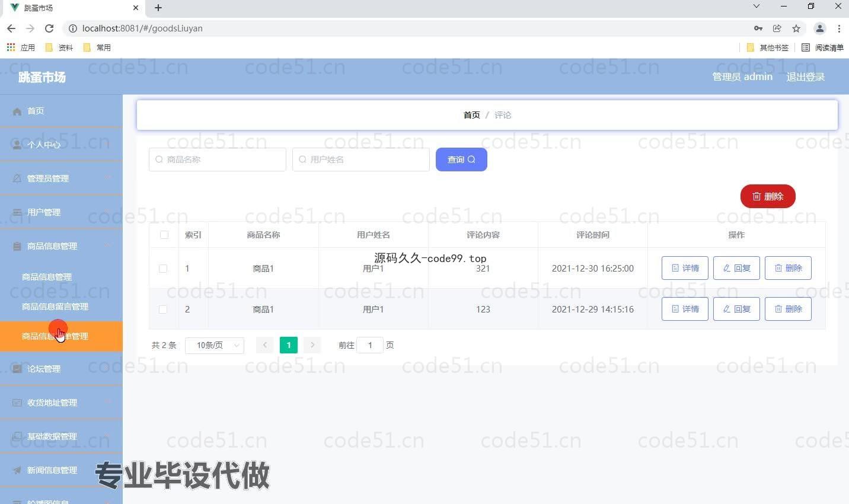Click the next page arrow
The image size is (849, 504).
[312, 345]
